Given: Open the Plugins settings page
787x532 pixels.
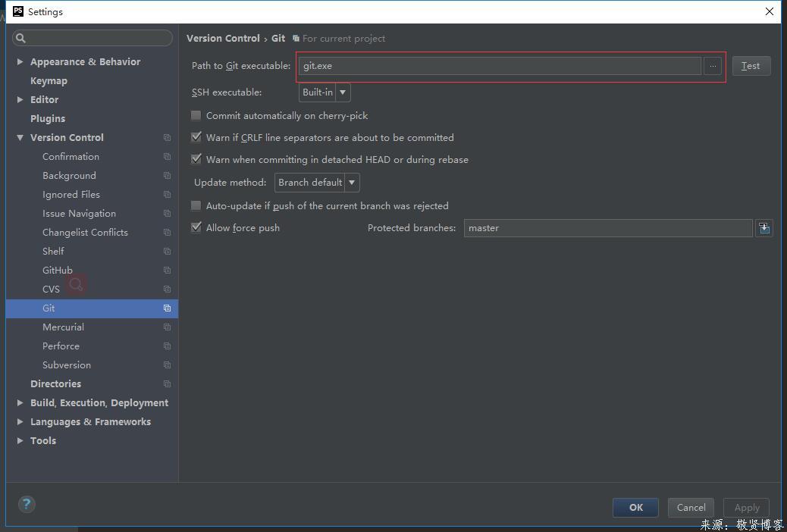Looking at the screenshot, I should pyautogui.click(x=48, y=118).
